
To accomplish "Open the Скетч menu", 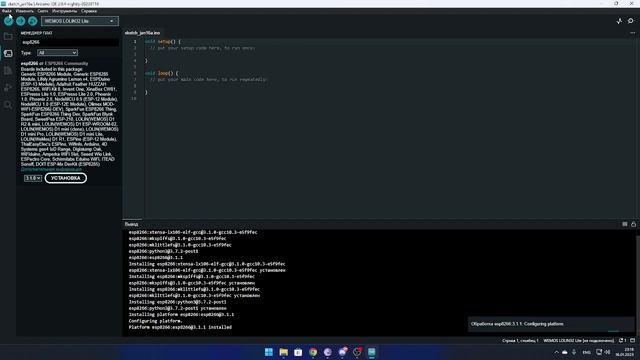I will (x=42, y=11).
